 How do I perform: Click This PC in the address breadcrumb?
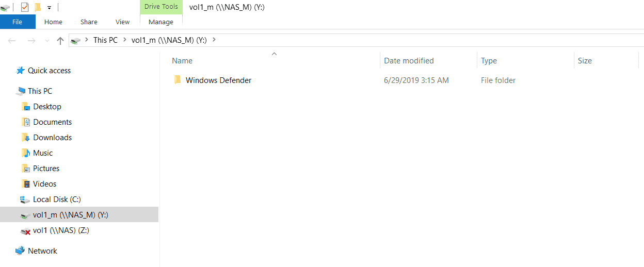[105, 40]
